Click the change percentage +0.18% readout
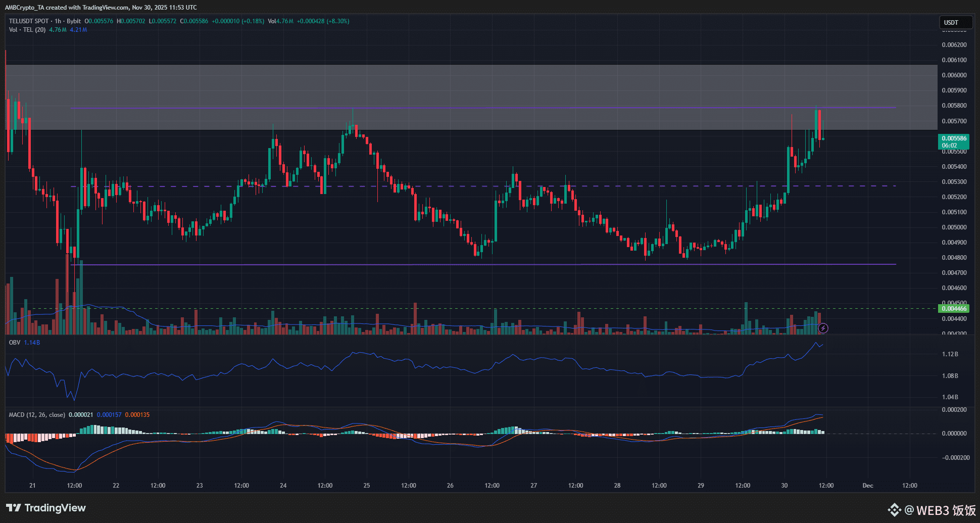 254,21
